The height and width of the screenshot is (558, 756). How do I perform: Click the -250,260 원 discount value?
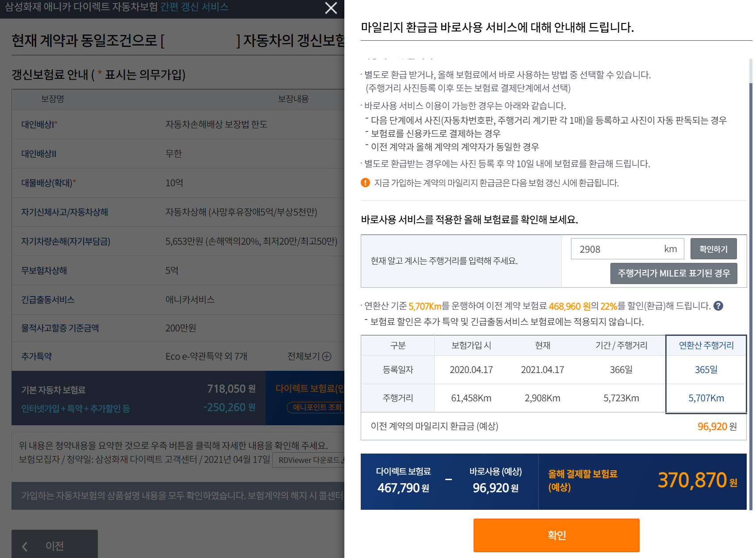[229, 407]
